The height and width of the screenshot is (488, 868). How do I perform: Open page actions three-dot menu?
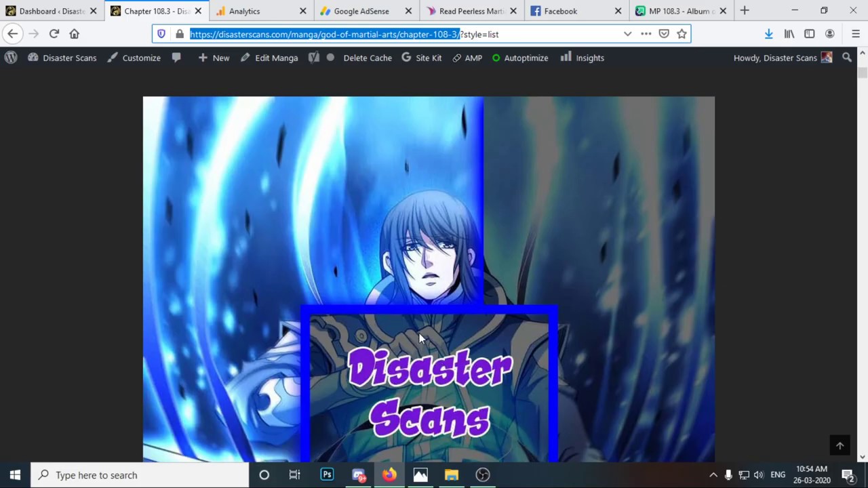point(646,34)
